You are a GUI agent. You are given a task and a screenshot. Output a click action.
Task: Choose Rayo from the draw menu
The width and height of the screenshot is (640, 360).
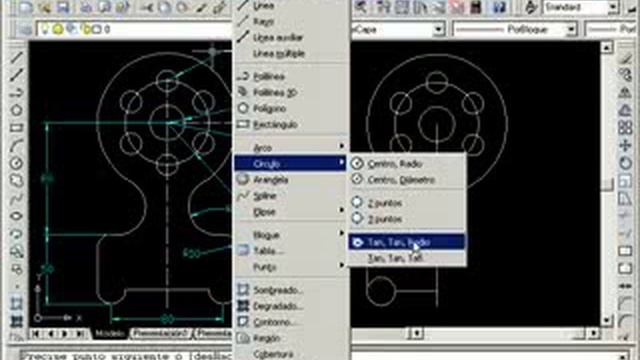[x=291, y=21]
